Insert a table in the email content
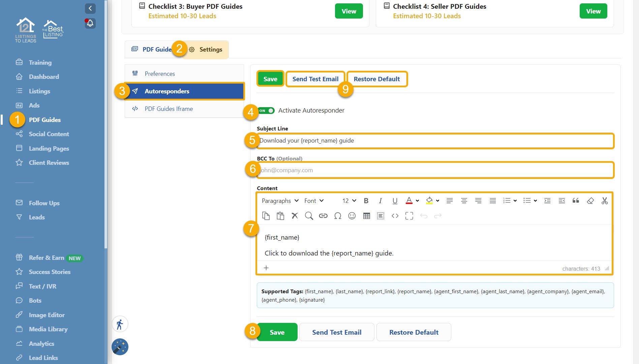Screen dimensions: 639x364 tap(366, 216)
